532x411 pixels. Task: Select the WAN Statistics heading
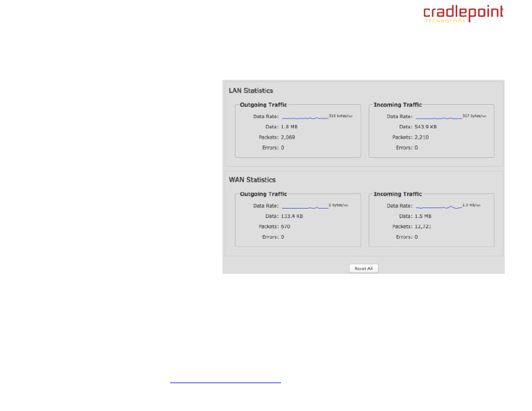tap(252, 180)
